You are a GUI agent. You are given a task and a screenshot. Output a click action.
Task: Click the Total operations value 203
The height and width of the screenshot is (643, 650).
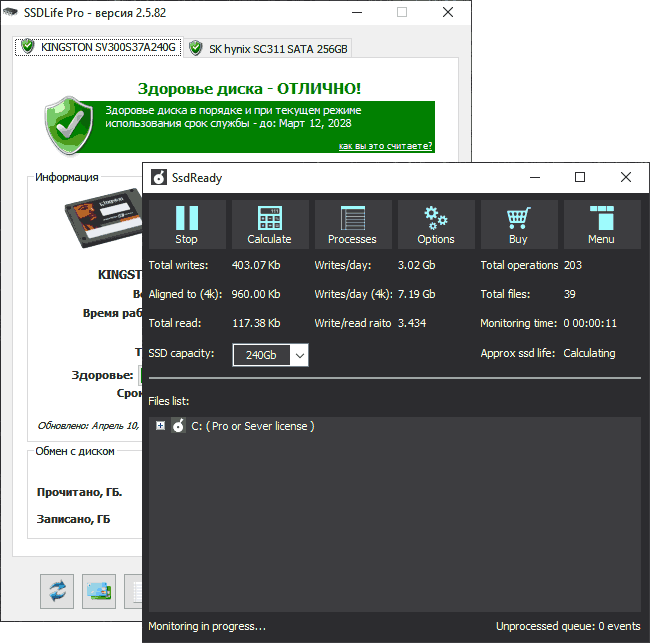click(x=573, y=265)
